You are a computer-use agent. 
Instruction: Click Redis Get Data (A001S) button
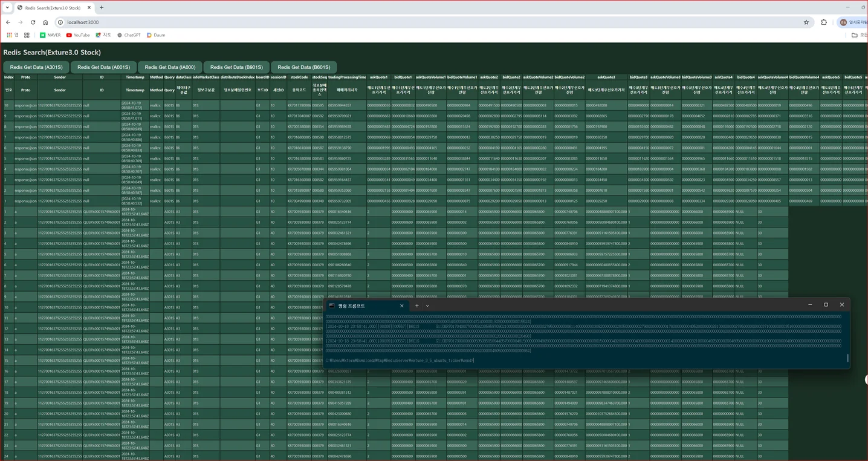[x=103, y=67]
